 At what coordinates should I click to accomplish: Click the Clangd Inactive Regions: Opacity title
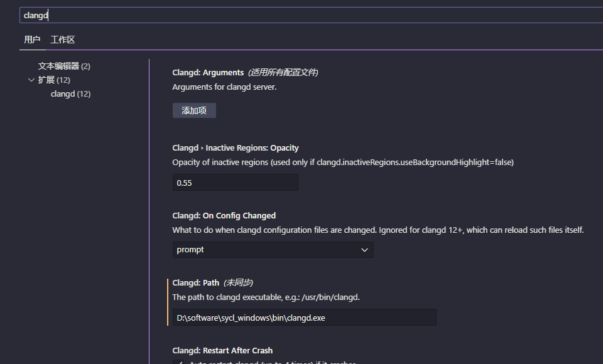coord(236,148)
